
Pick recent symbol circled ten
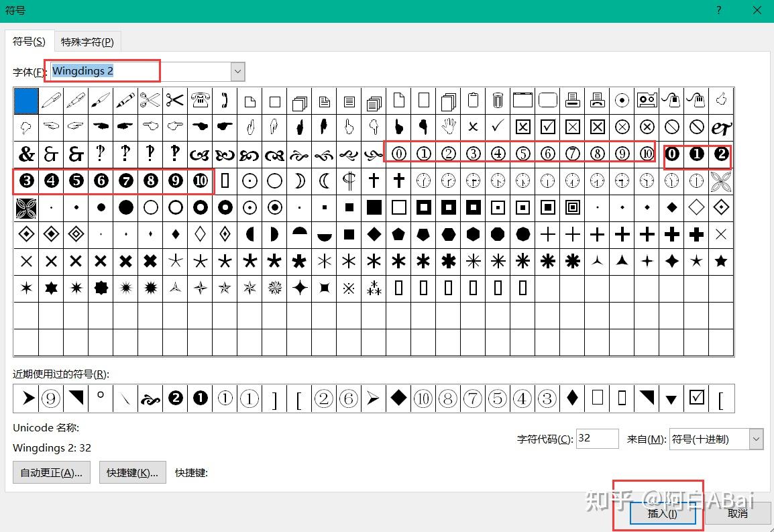[x=423, y=398]
